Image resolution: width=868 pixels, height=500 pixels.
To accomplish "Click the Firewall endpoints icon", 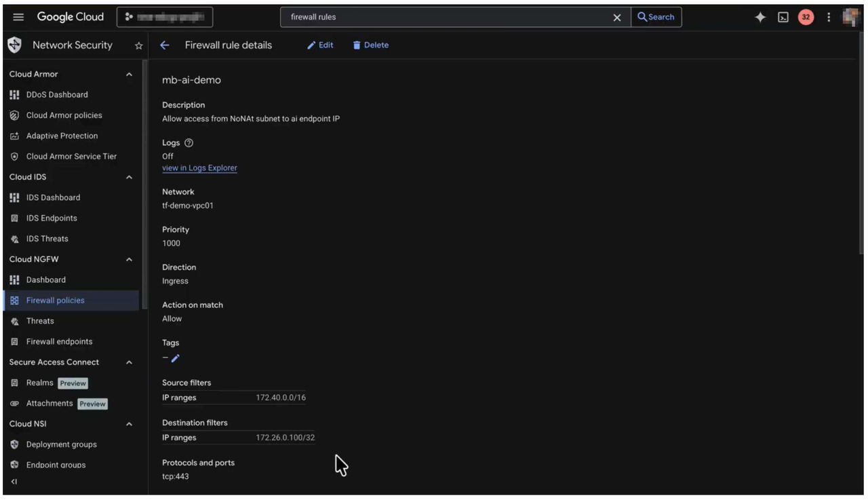I will [x=14, y=342].
